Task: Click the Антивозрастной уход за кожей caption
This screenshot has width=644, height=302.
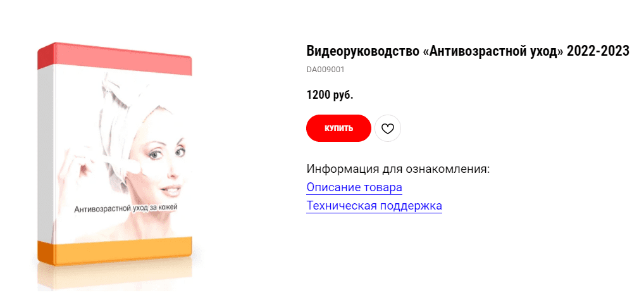Action: [x=126, y=208]
